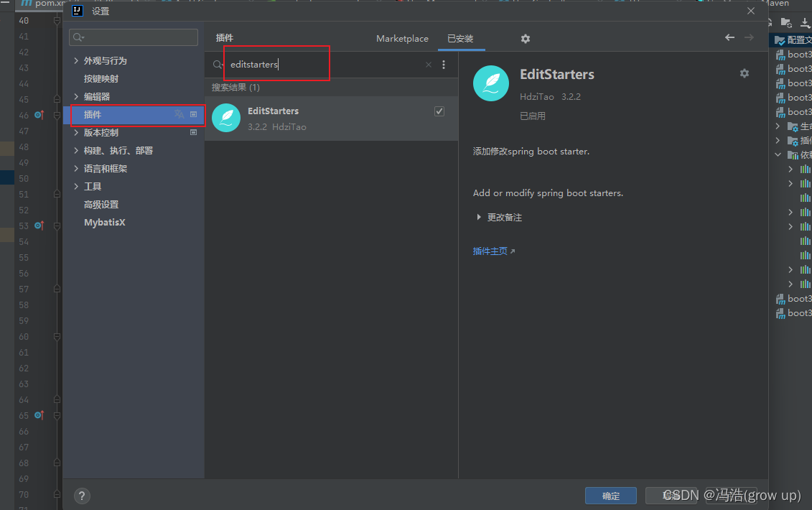Switch to the 已安装 tab
This screenshot has width=812, height=510.
click(x=460, y=39)
